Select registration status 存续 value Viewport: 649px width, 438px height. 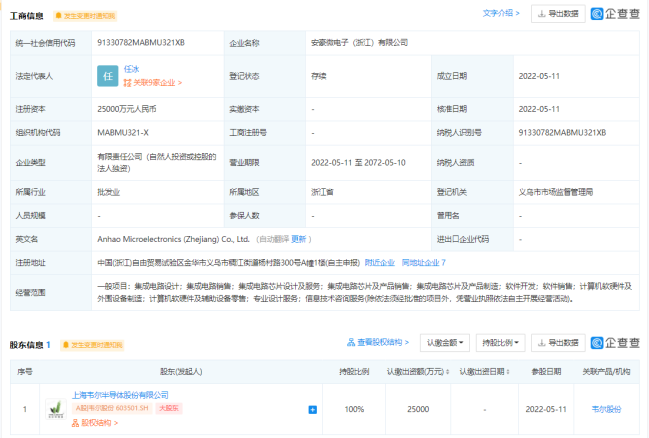(319, 76)
